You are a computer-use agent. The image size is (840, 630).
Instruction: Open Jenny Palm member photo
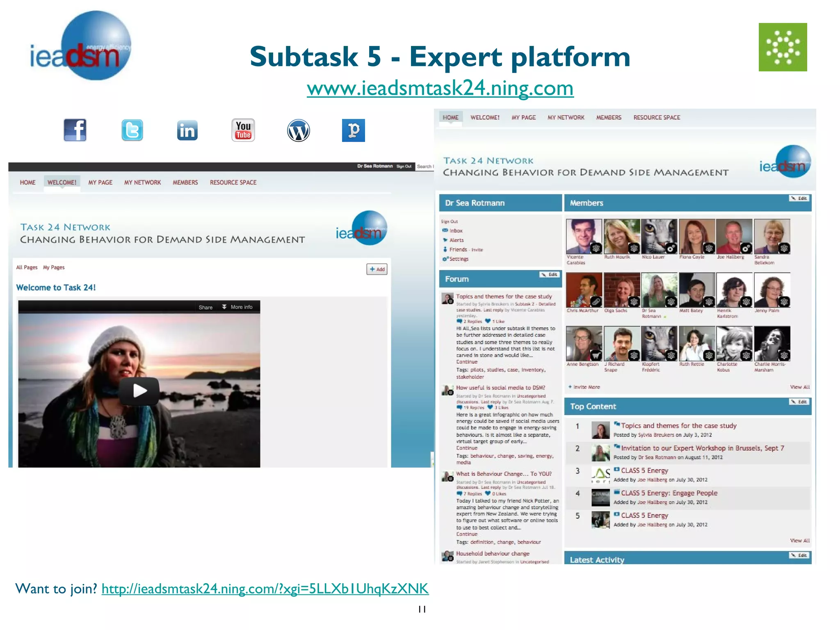[x=772, y=290]
